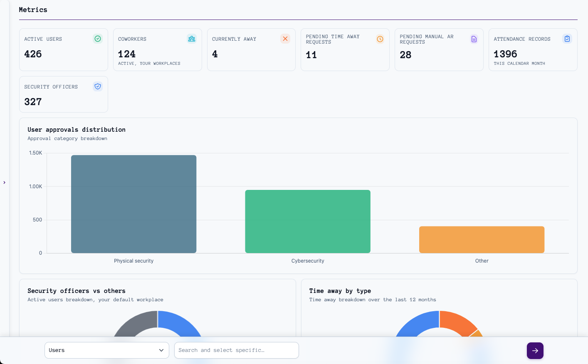Click the green check icon on Active Users card
The image size is (588, 364).
pos(98,38)
